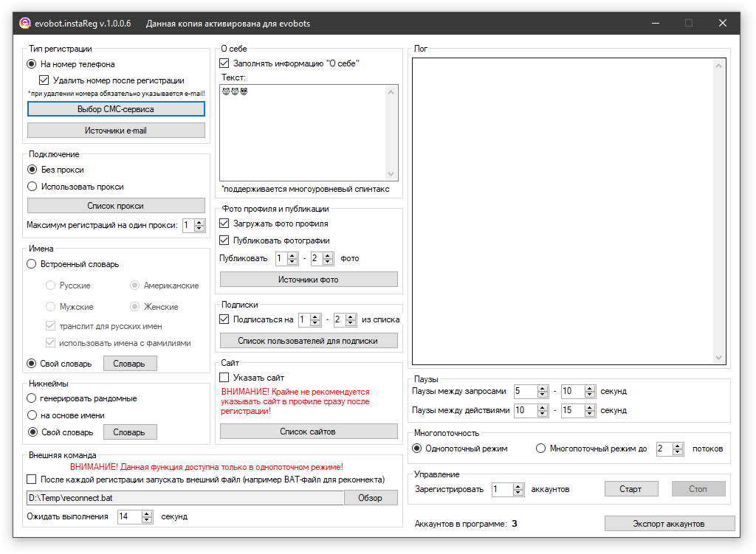The height and width of the screenshot is (554, 756).
Task: Decrease external command wait seconds spinner
Action: point(146,520)
